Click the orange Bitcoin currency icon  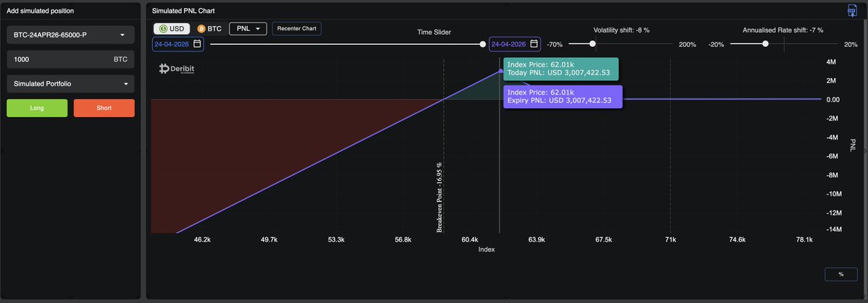pyautogui.click(x=201, y=29)
